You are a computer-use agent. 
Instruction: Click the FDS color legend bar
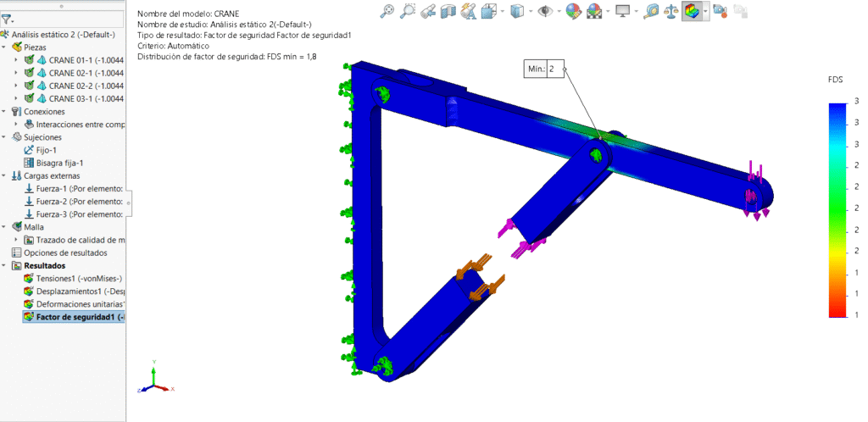(837, 209)
